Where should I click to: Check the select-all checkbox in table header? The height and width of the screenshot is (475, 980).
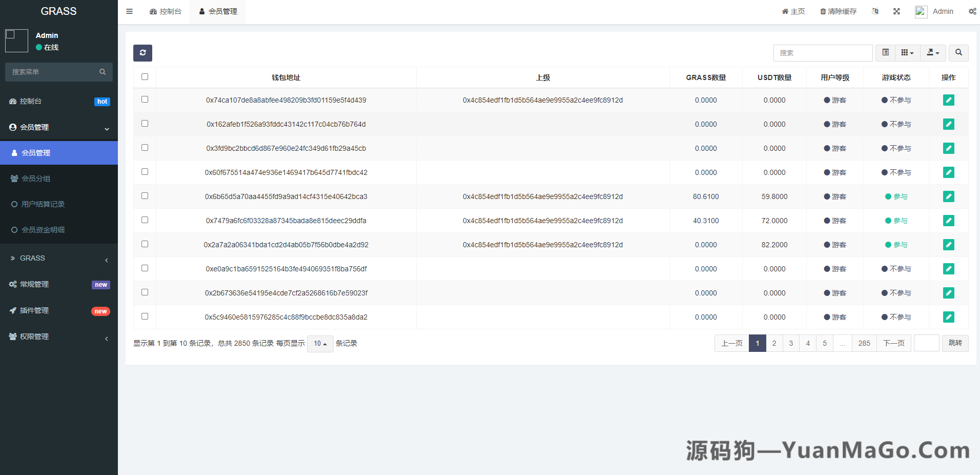pyautogui.click(x=145, y=76)
